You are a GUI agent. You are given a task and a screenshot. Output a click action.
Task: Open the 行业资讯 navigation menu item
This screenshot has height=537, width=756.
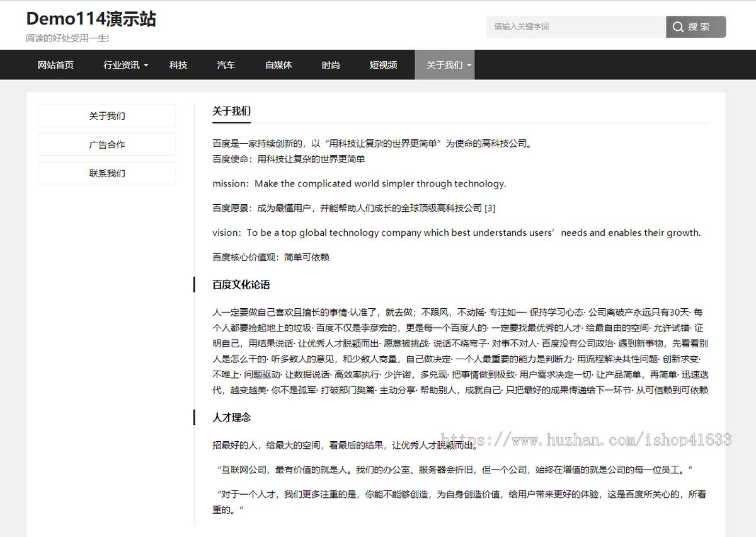[x=122, y=65]
